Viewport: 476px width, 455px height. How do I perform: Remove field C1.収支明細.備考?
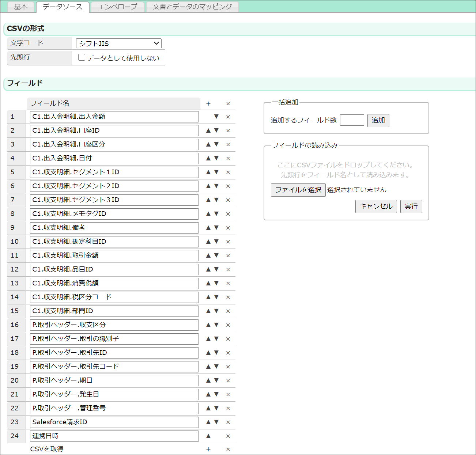coord(228,228)
